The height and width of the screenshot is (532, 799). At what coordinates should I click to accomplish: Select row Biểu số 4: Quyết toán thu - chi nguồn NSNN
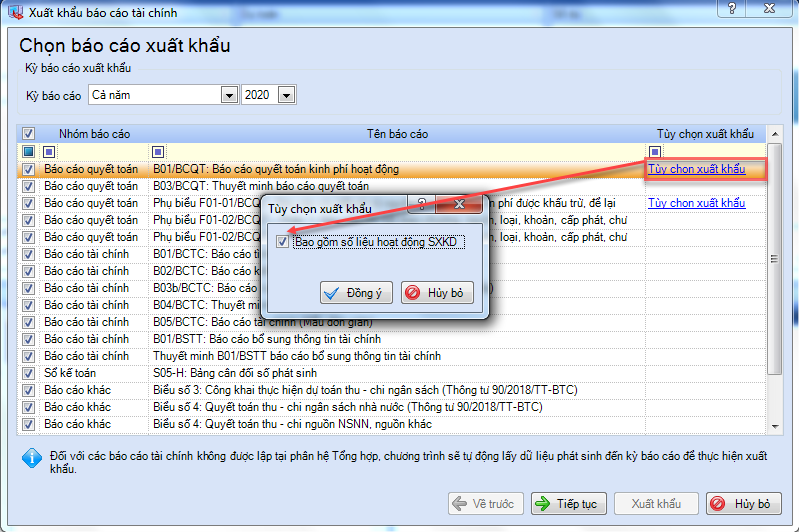(x=391, y=424)
